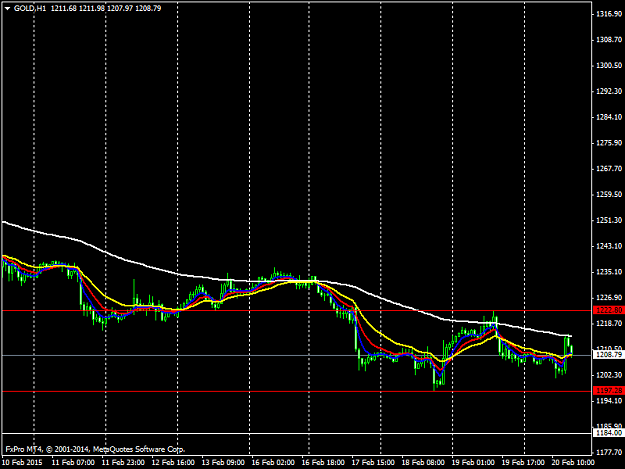Click the 1218.70 price scale value

click(609, 324)
